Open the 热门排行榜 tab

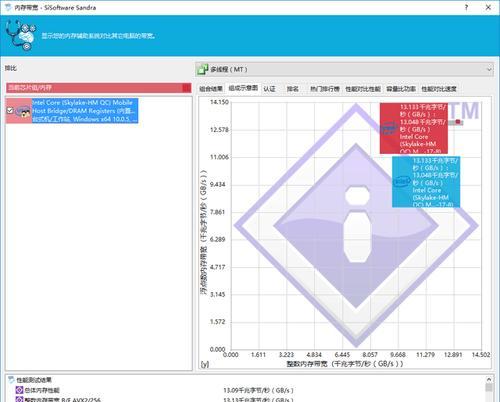click(x=325, y=89)
